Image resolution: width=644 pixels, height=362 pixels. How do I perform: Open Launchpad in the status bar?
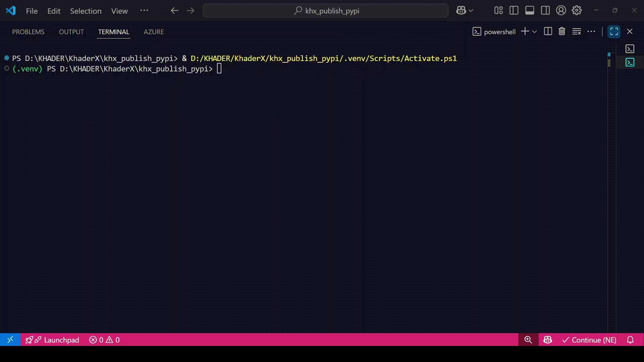[x=52, y=340]
